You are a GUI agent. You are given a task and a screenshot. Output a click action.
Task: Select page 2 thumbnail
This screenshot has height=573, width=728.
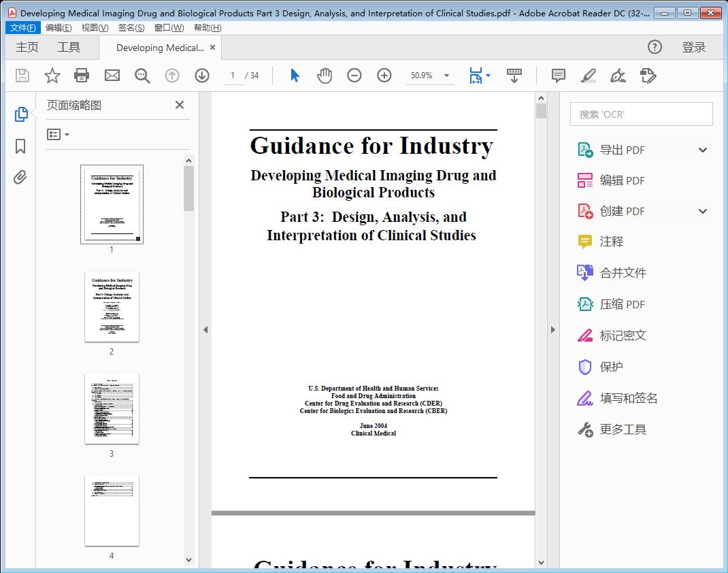point(112,306)
